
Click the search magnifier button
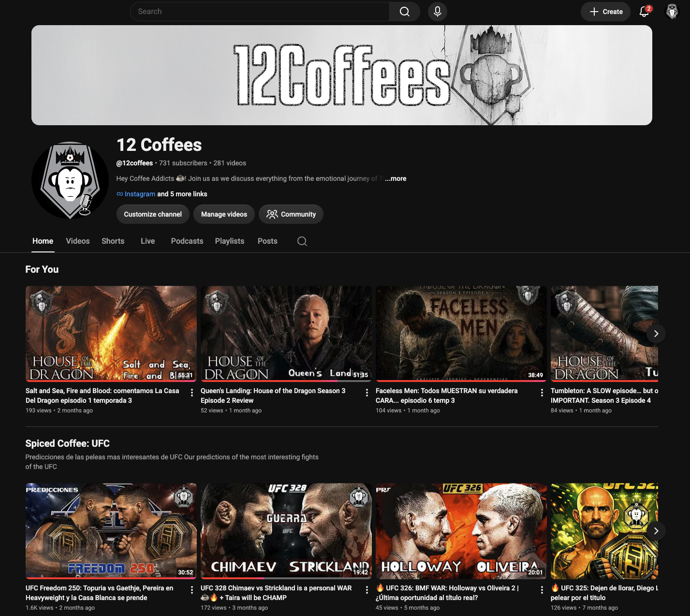pyautogui.click(x=405, y=12)
